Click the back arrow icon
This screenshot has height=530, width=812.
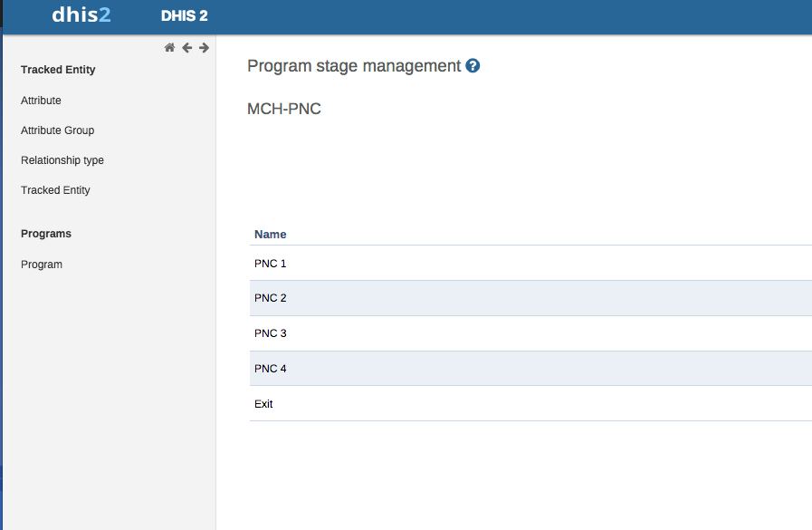tap(186, 48)
